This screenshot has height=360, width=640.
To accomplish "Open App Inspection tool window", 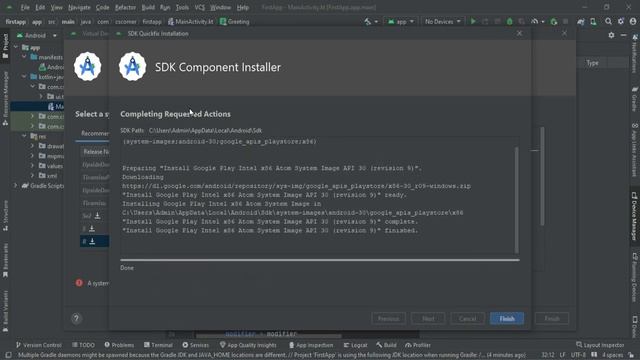I will click(x=311, y=345).
